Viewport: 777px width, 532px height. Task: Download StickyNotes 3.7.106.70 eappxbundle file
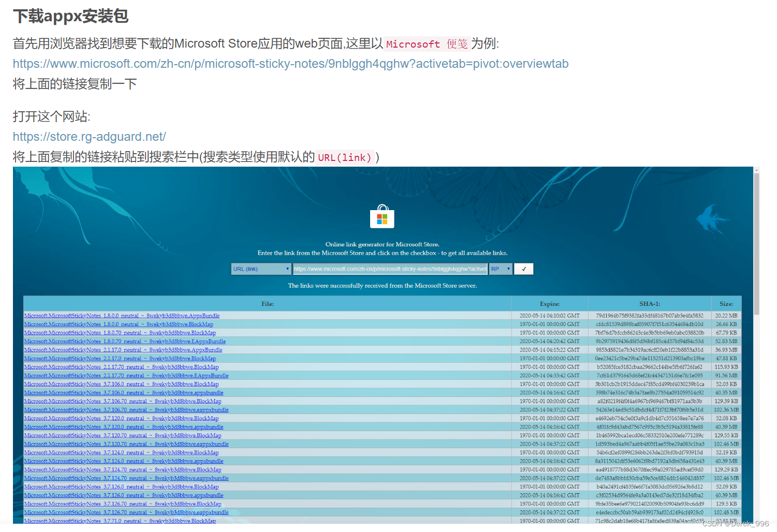[126, 410]
